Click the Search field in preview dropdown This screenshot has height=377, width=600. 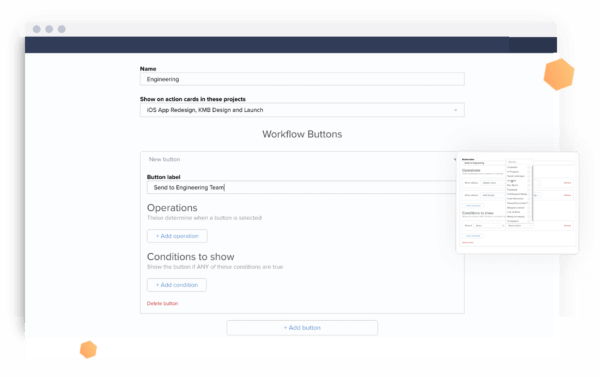coord(519,162)
